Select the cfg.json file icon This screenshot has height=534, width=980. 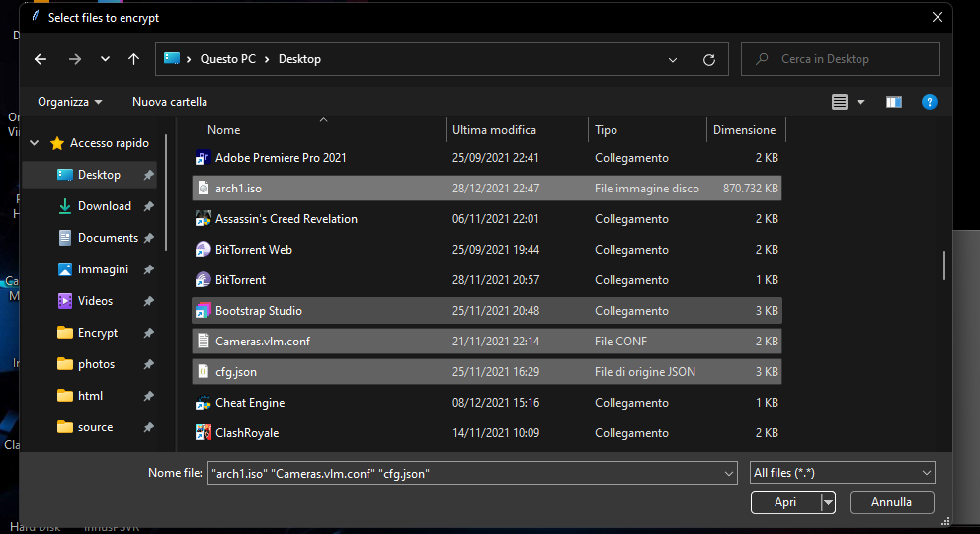point(203,371)
